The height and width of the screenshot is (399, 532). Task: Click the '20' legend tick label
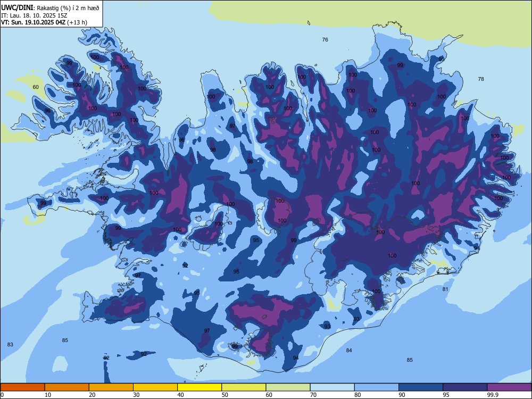92,395
